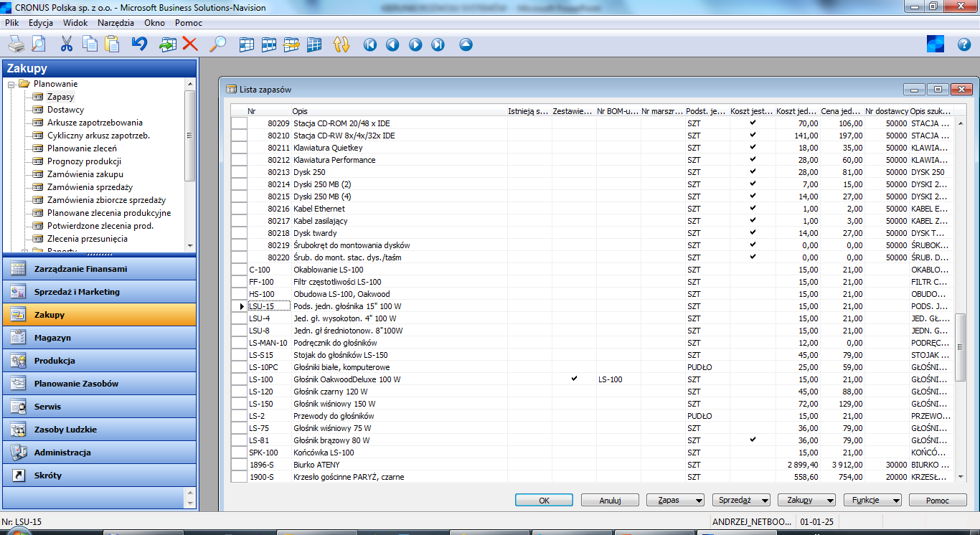This screenshot has width=980, height=535.
Task: Click the item list vertical scrollbar thumb
Action: coord(960,347)
